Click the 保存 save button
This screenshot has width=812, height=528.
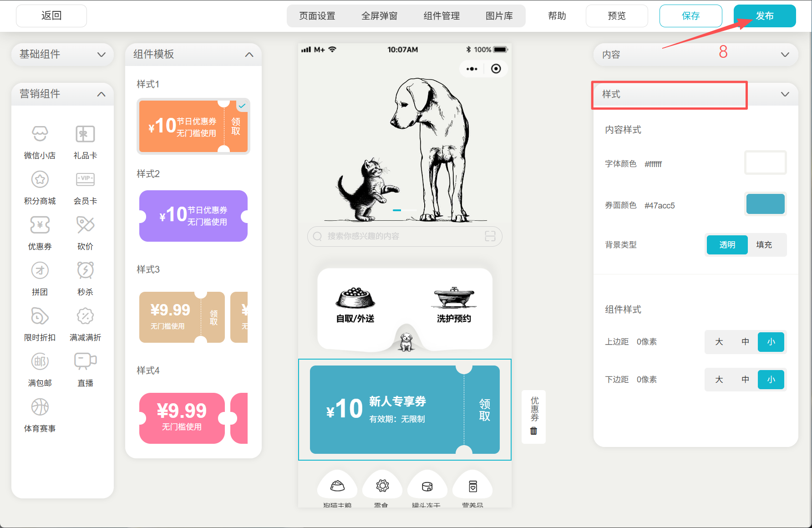click(x=690, y=16)
